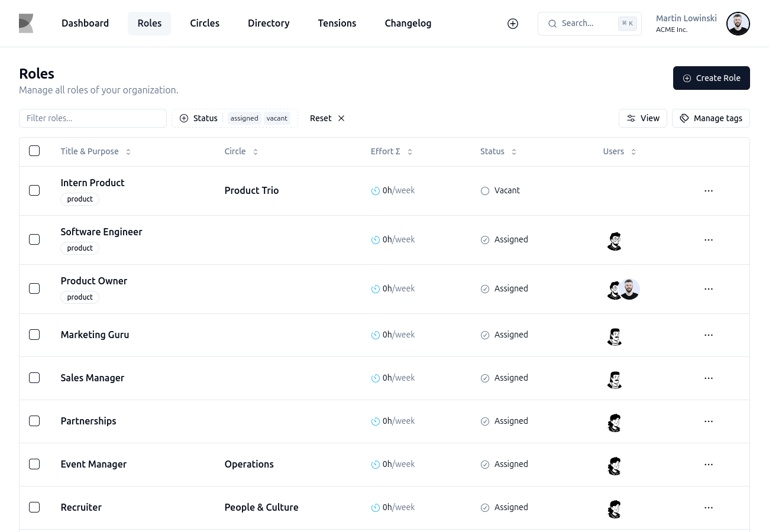
Task: Click the effort clock icon for Intern Product
Action: click(x=375, y=190)
